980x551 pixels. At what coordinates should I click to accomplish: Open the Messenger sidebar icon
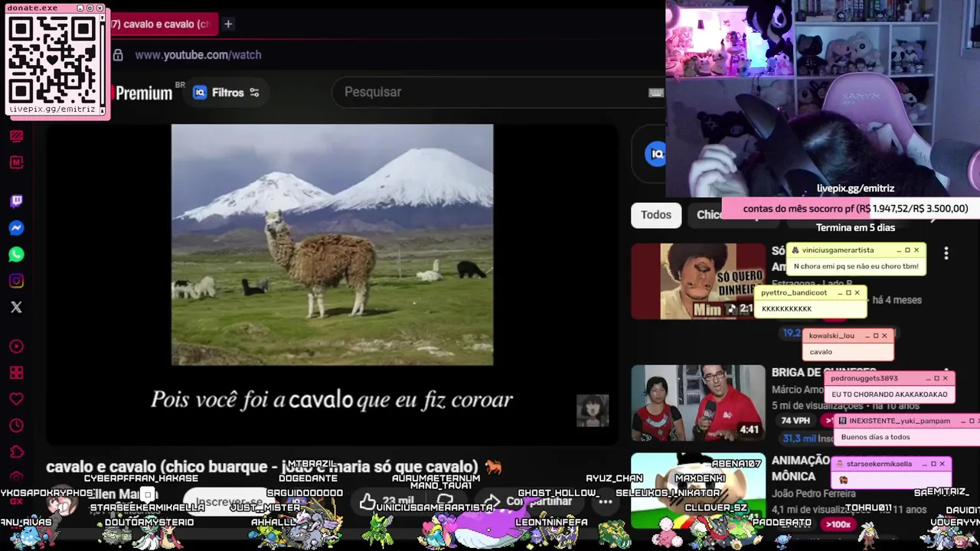point(16,228)
